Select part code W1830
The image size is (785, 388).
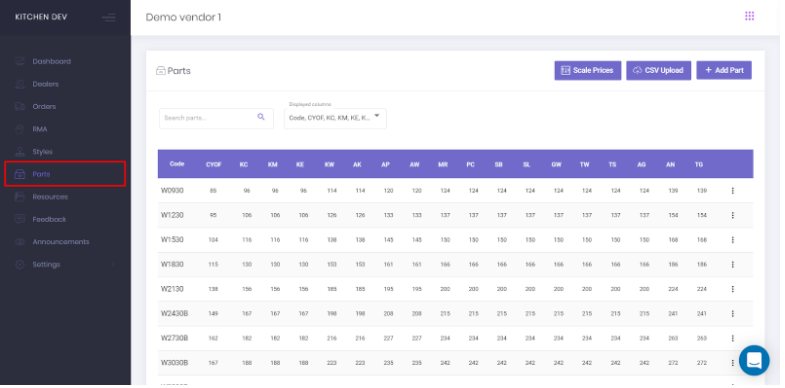pos(172,264)
